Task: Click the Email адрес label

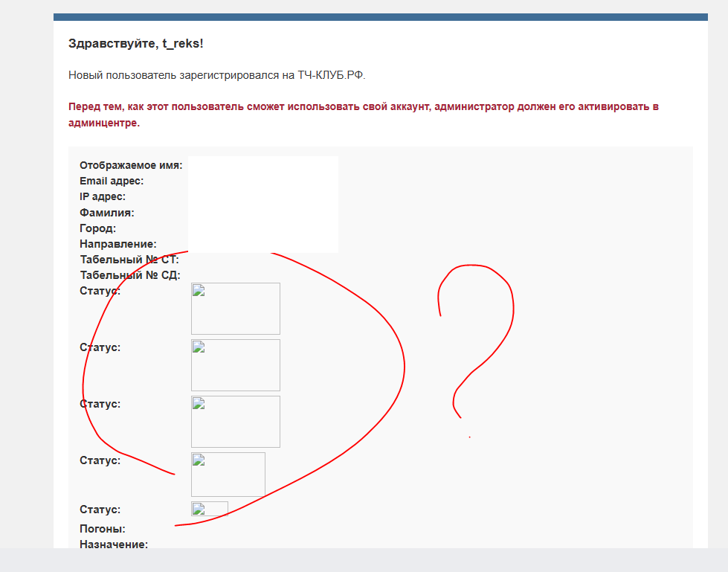Action: tap(112, 181)
